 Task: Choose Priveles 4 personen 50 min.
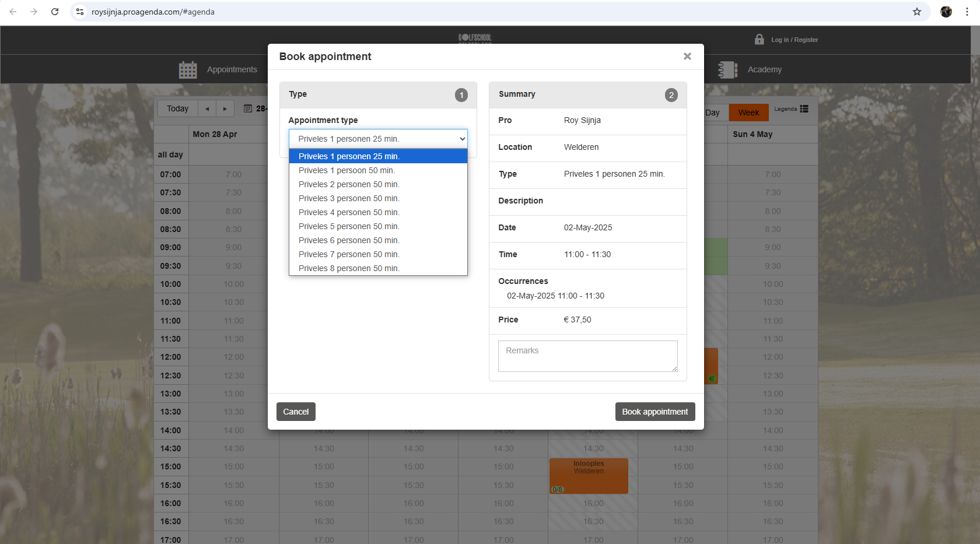click(349, 212)
